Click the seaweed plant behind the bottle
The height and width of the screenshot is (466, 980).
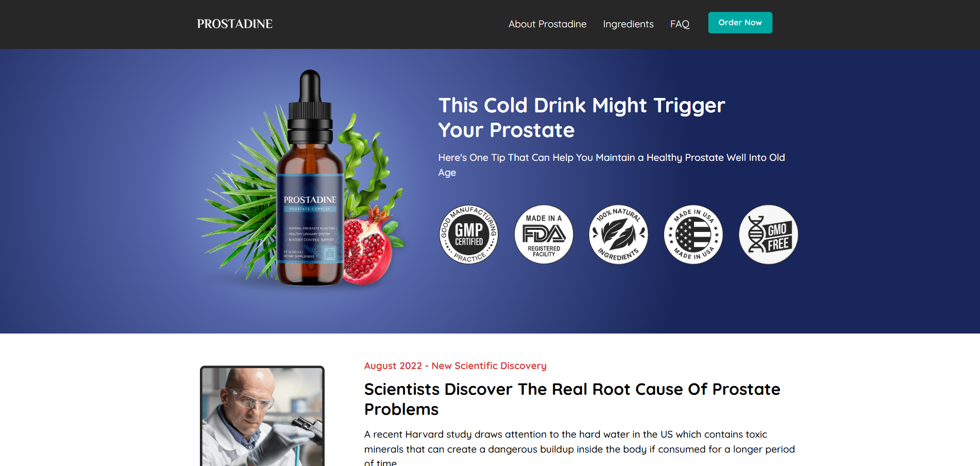(368, 165)
